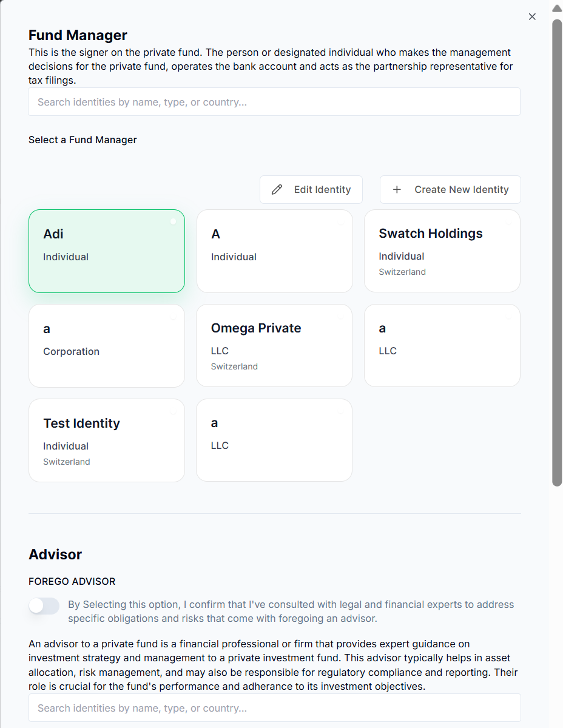
Task: Click the pencil icon beside Edit Identity
Action: (x=277, y=190)
